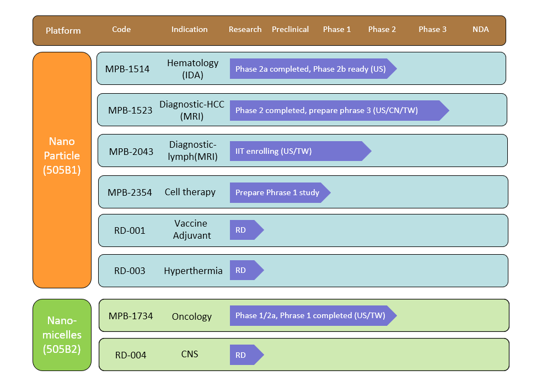Select the MPB-1734 Phase 1/2a progress arrow
Screen dimensions: 558x392
312,316
